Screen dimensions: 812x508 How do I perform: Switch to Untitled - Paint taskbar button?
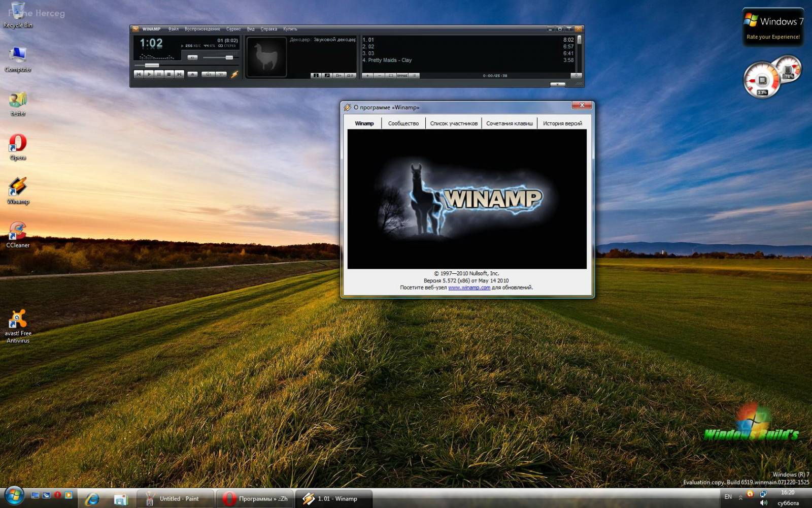click(x=175, y=499)
